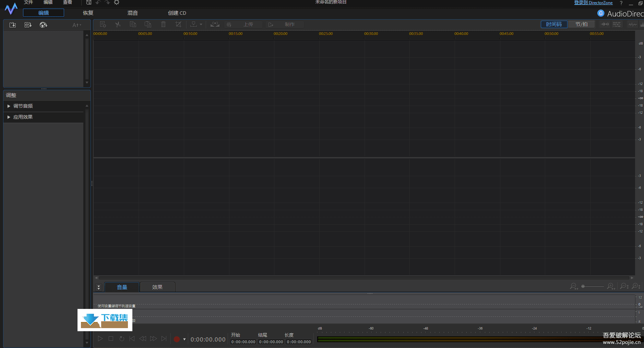Go to start of track
The height and width of the screenshot is (348, 644).
132,339
